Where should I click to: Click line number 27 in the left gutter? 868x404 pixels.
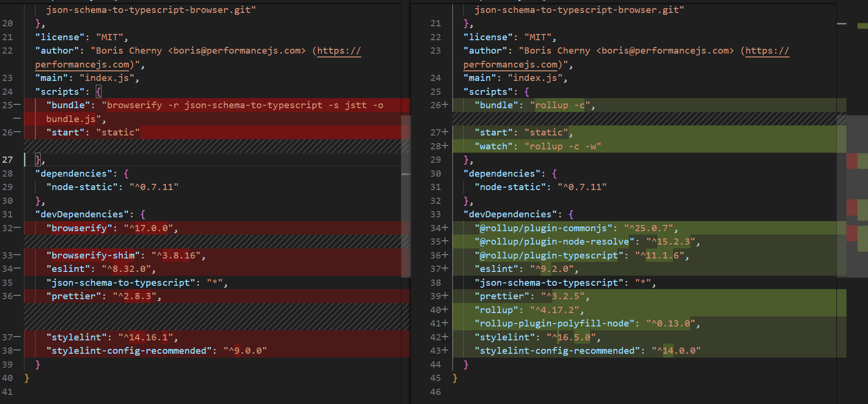[x=8, y=160]
